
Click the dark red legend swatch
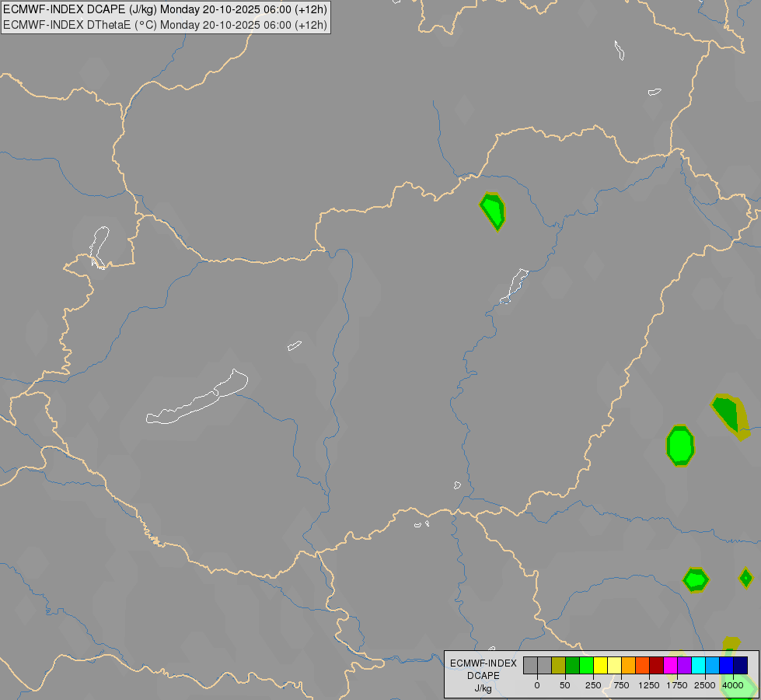657,665
